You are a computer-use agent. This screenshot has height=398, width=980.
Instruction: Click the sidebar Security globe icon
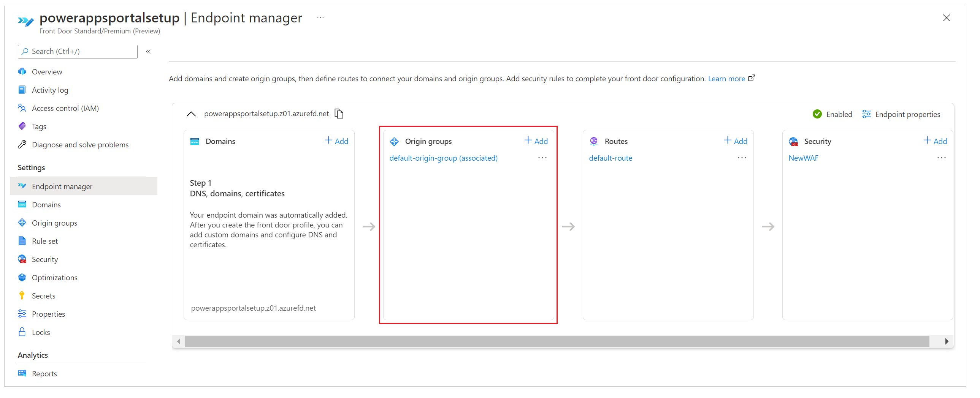(22, 259)
